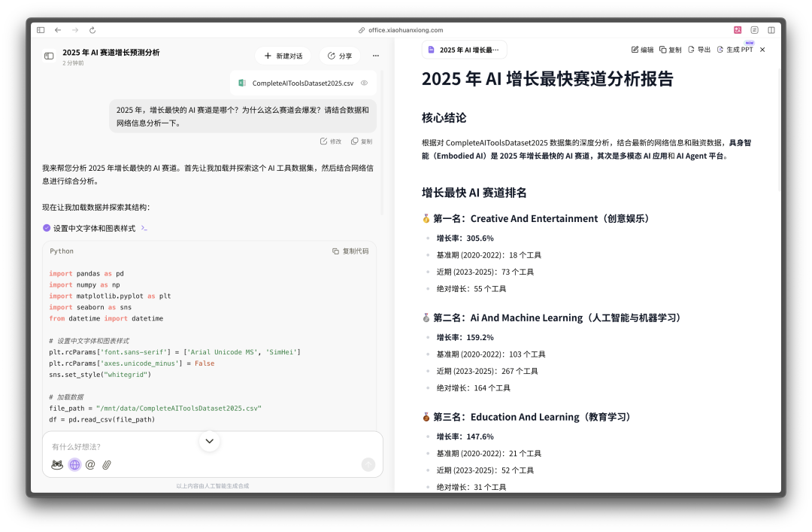
Task: Toggle the chat list sidebar icon
Action: pos(49,56)
